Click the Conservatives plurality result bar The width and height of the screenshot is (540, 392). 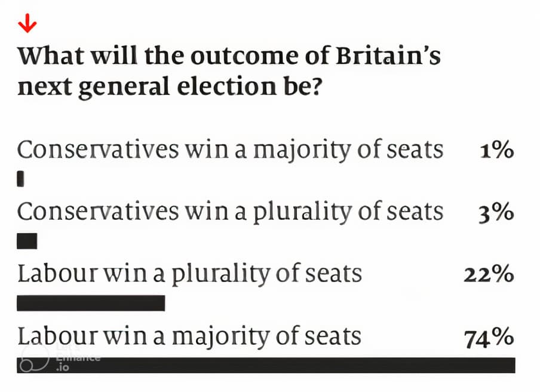pyautogui.click(x=27, y=241)
